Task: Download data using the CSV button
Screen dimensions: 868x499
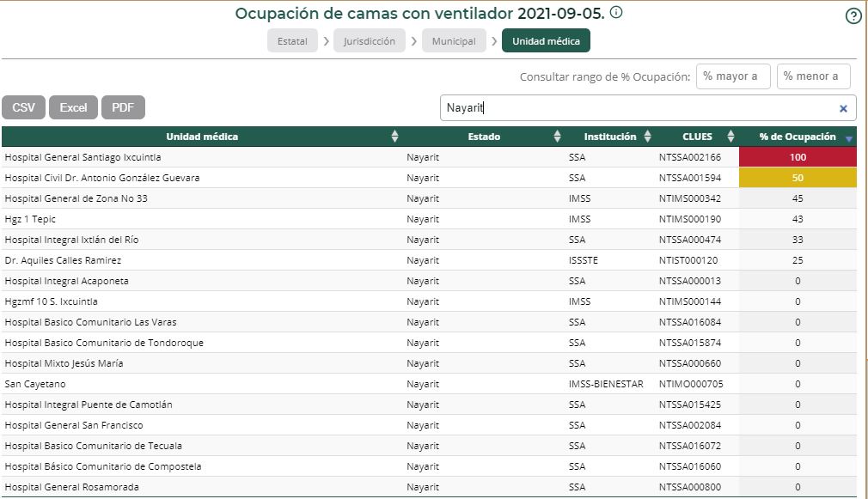Action: pyautogui.click(x=23, y=106)
